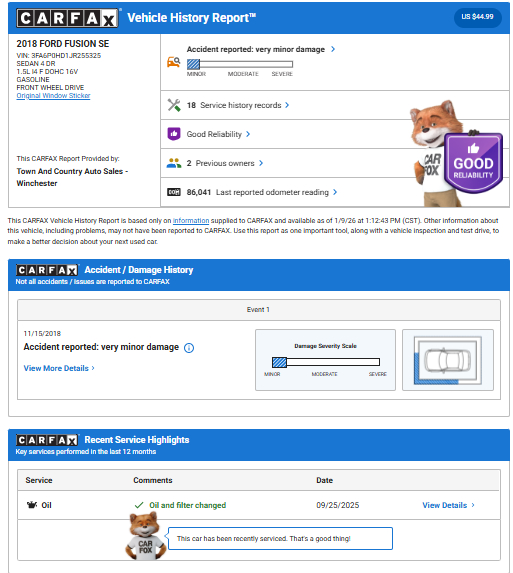Image resolution: width=513 pixels, height=573 pixels.
Task: Expand the 18 Service history records chevron
Action: pyautogui.click(x=287, y=105)
